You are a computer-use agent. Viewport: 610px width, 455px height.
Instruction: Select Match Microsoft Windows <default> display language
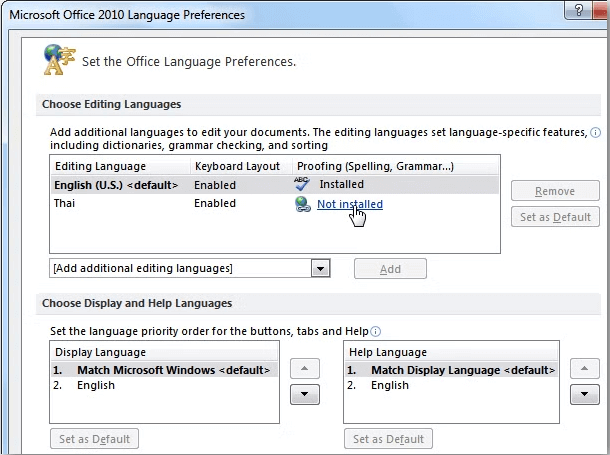(165, 370)
